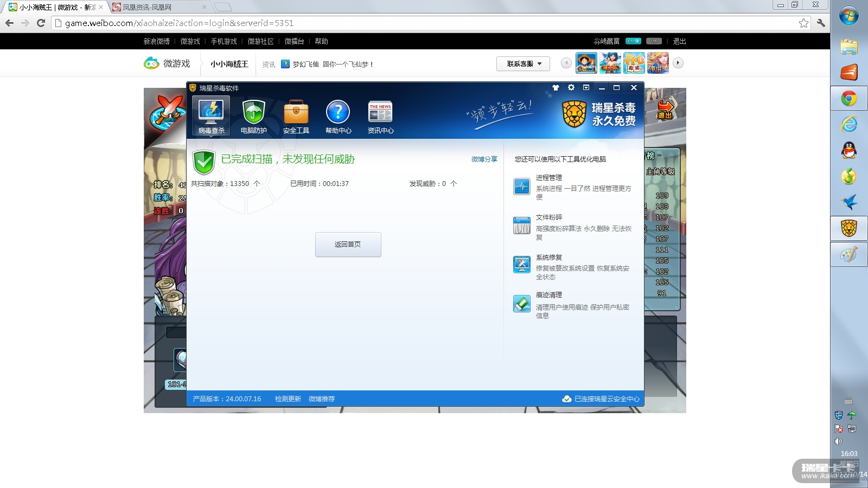Viewport: 868px width, 488px height.
Task: Click the volume speaker tray icon
Action: click(x=839, y=441)
